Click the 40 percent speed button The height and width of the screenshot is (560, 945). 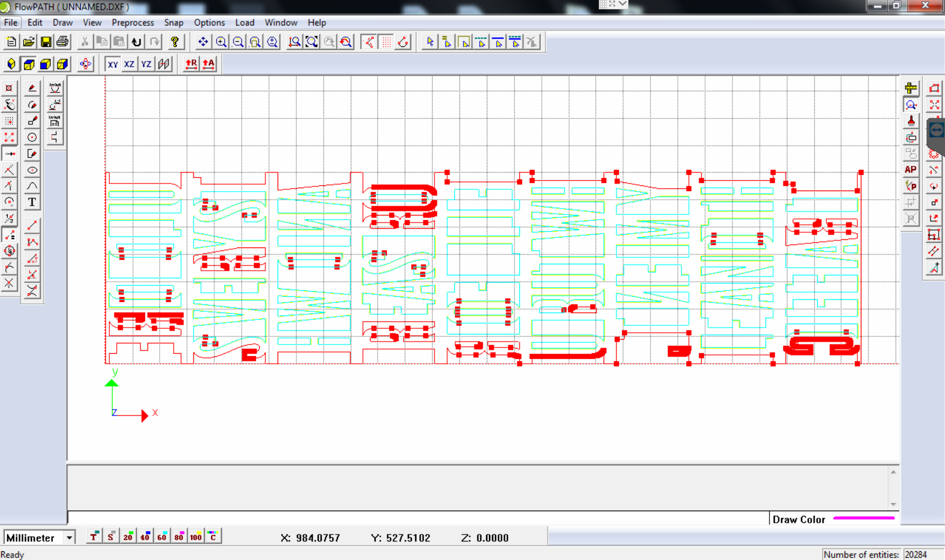tap(145, 537)
